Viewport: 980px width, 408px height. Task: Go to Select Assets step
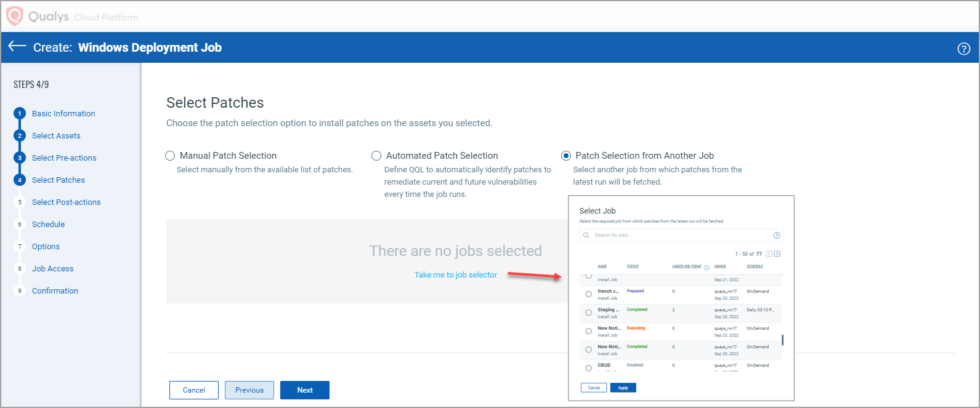point(56,135)
